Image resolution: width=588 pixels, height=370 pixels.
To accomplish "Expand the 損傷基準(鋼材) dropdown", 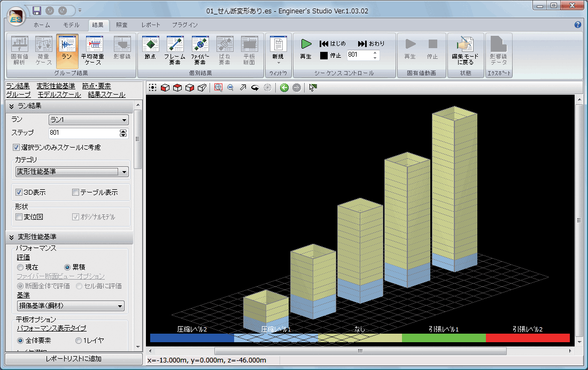I will pyautogui.click(x=70, y=306).
